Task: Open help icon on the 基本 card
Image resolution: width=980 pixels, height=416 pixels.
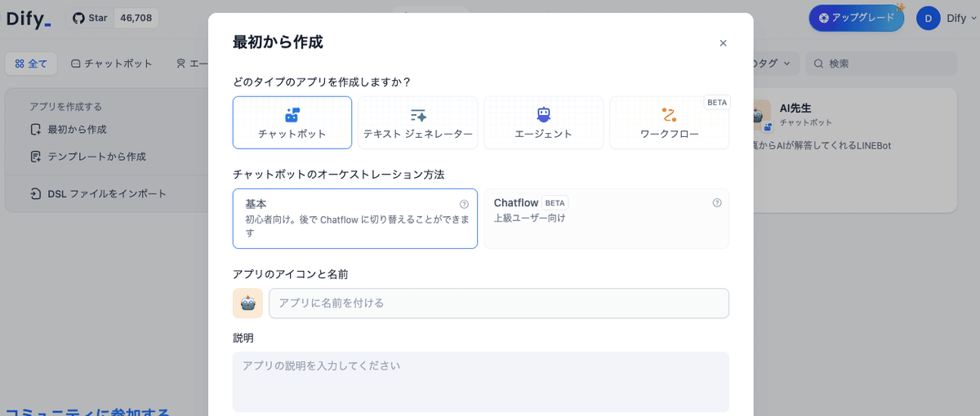Action: click(464, 204)
